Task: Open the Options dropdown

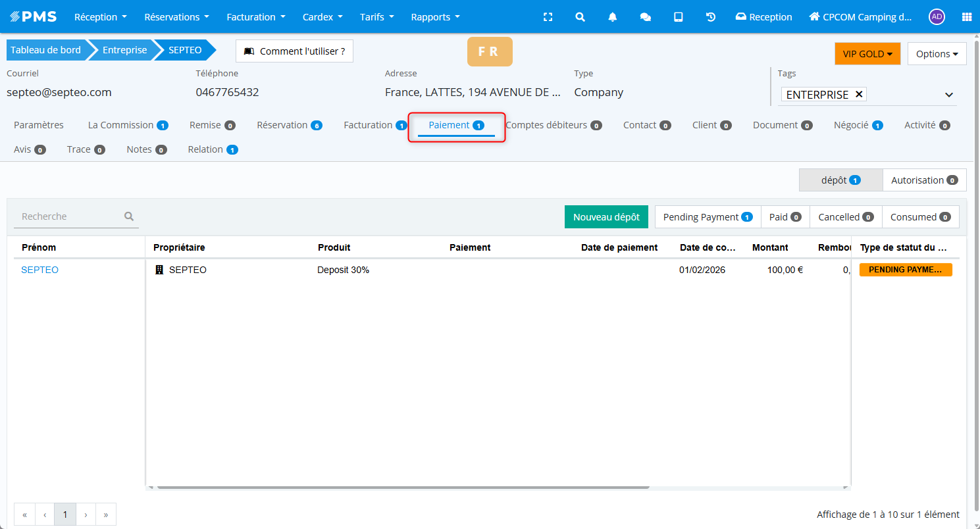Action: click(x=937, y=54)
